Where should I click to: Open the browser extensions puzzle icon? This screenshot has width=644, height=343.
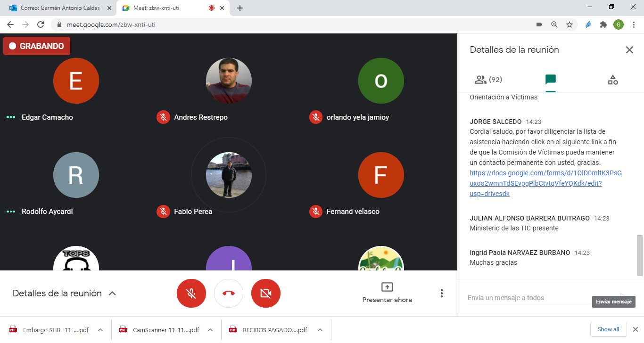point(603,24)
